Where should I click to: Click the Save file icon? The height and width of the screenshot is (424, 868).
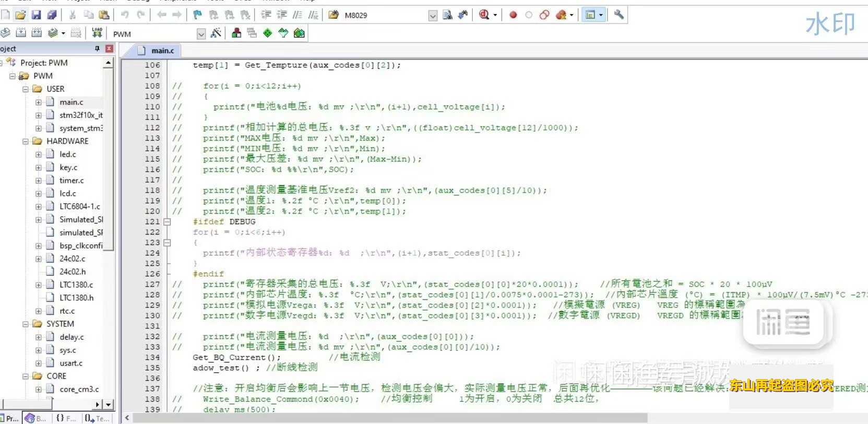point(36,15)
